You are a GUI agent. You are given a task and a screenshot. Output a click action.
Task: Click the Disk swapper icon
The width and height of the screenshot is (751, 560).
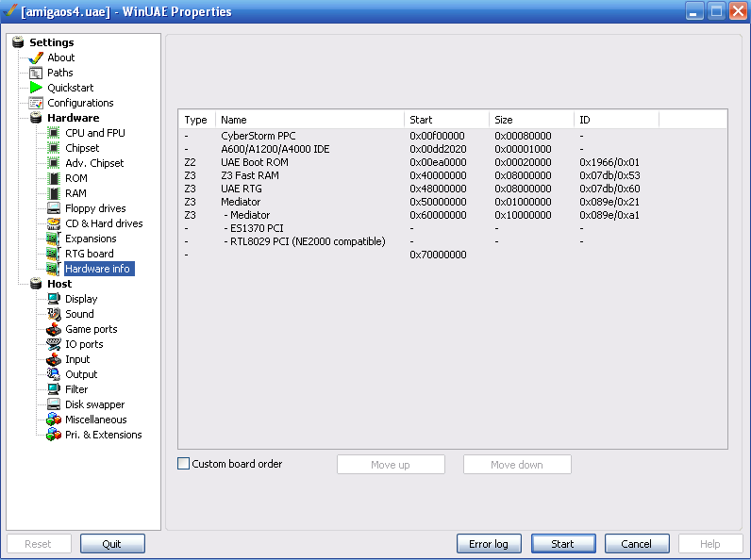(54, 404)
